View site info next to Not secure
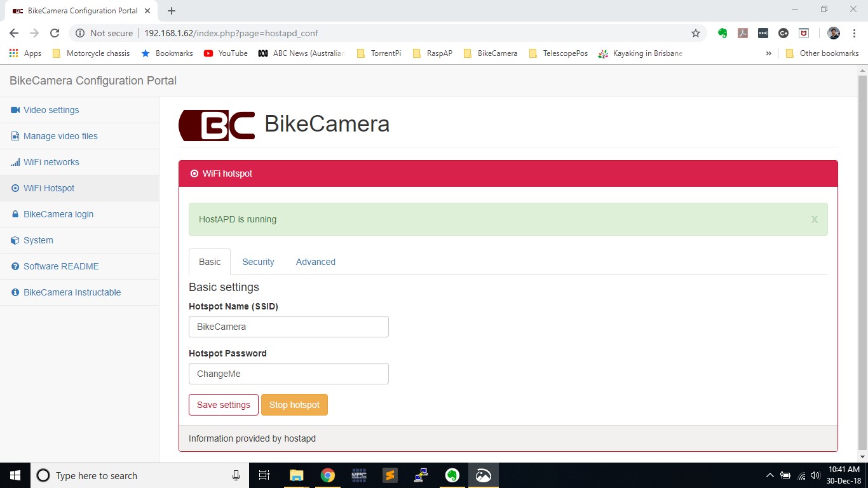 pos(80,33)
